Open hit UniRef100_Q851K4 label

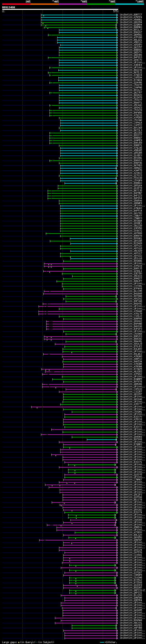click(x=131, y=186)
